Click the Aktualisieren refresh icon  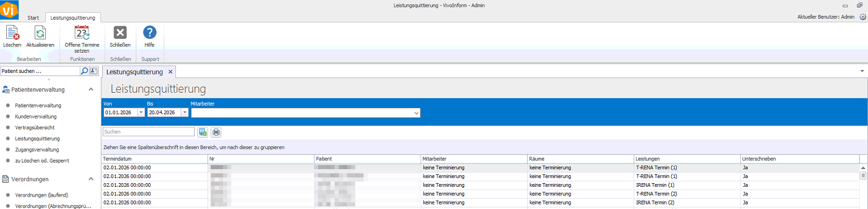coord(40,34)
